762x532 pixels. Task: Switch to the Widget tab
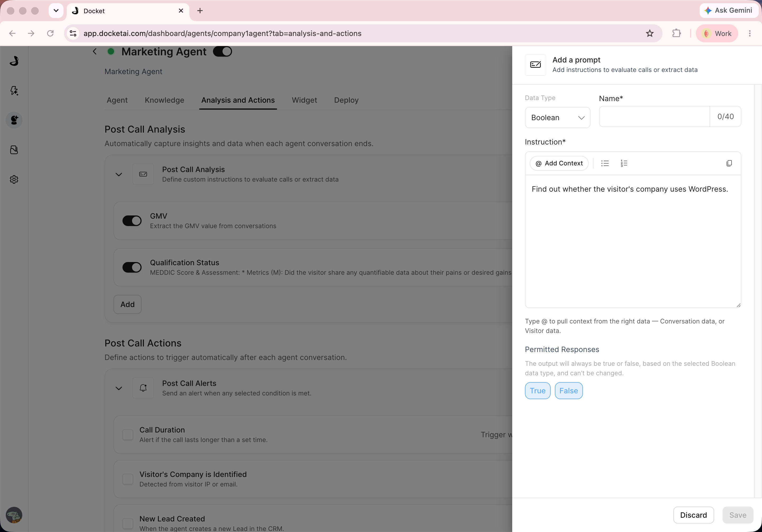point(304,100)
